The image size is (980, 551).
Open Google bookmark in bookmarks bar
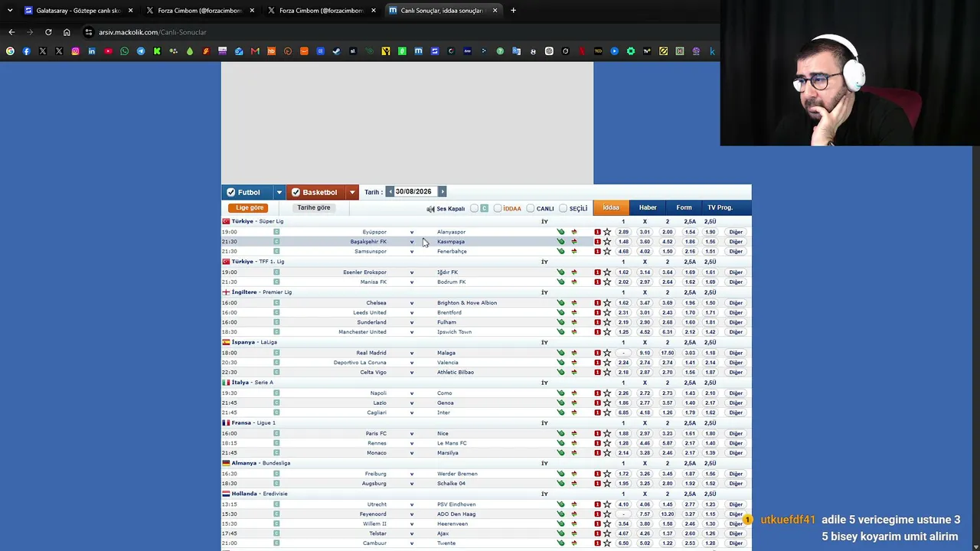10,51
